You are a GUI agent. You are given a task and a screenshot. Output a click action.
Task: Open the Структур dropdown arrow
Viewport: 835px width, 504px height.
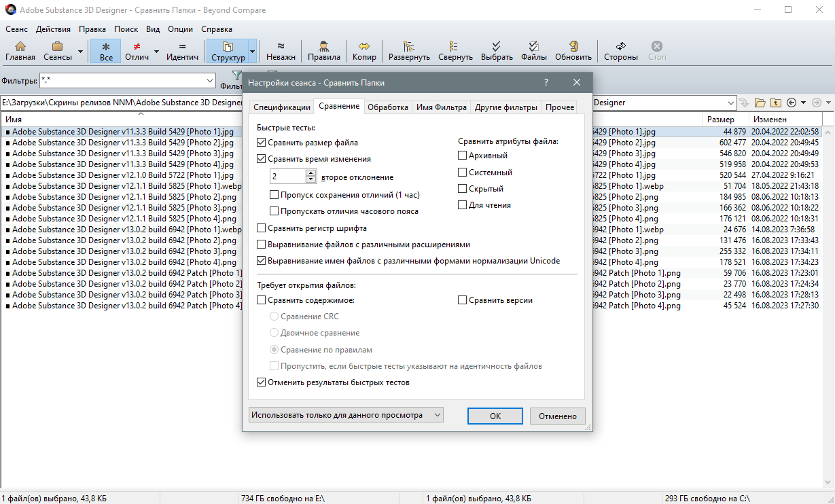pos(253,51)
